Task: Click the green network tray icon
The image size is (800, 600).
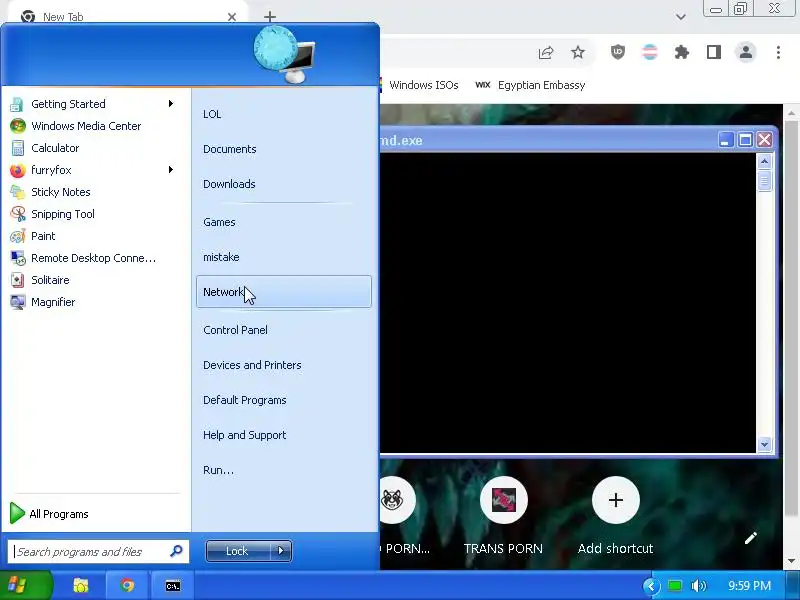Action: [675, 586]
